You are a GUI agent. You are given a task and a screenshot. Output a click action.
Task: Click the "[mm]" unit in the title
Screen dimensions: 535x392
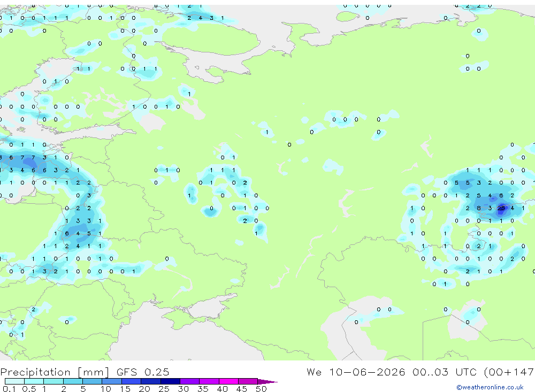point(94,372)
